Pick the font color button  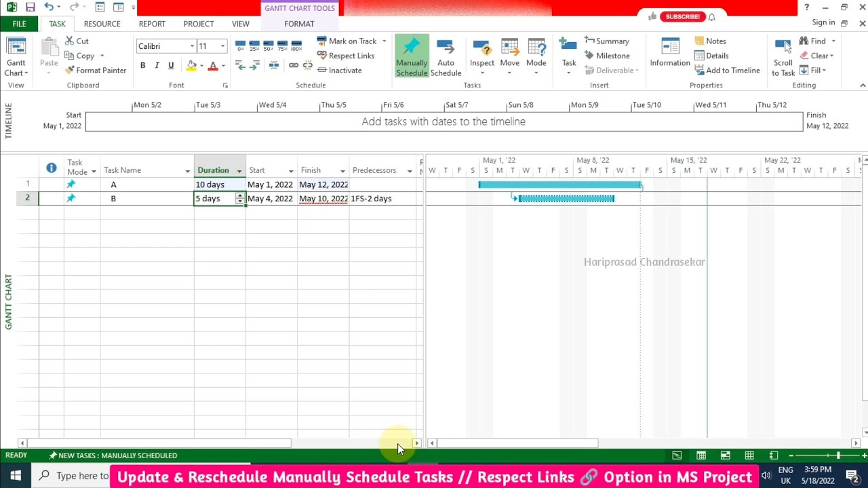(213, 65)
